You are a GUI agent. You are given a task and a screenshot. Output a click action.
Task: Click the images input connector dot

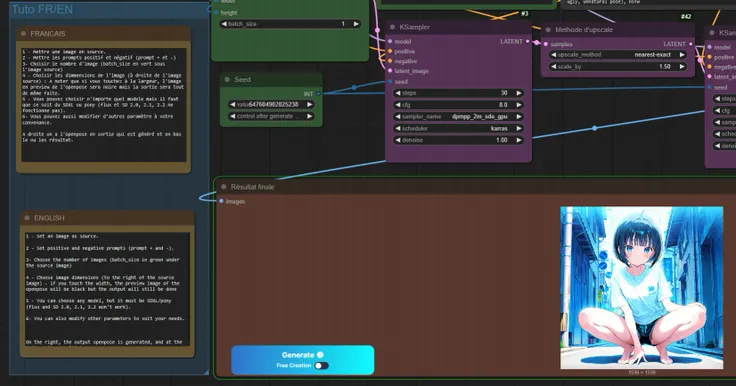click(x=222, y=201)
